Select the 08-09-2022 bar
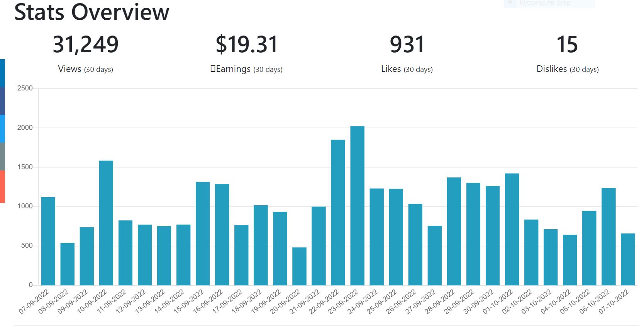 [68, 264]
